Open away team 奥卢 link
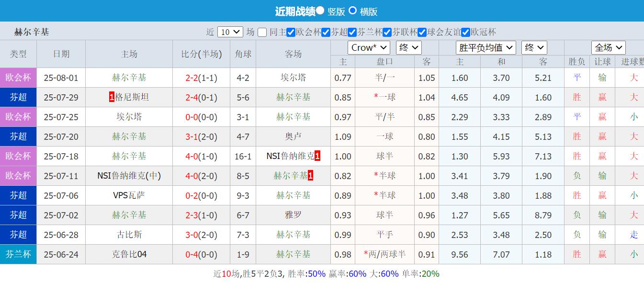 [293, 136]
